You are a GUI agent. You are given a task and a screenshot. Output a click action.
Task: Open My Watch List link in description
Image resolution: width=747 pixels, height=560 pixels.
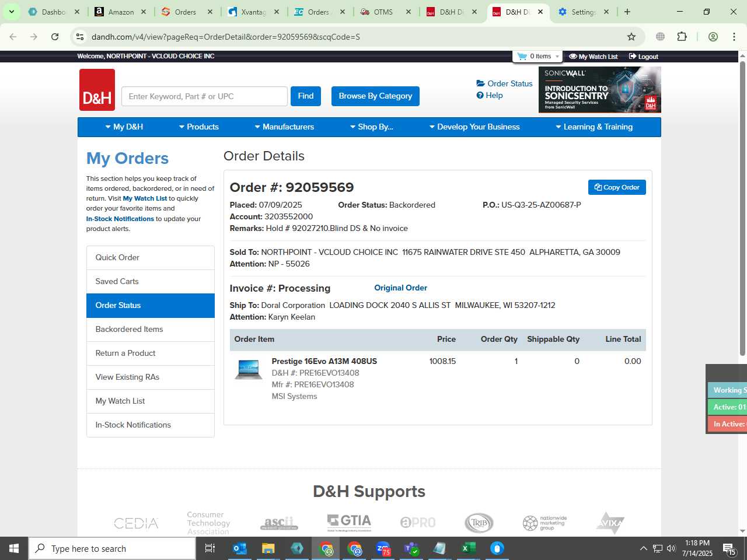click(x=145, y=198)
